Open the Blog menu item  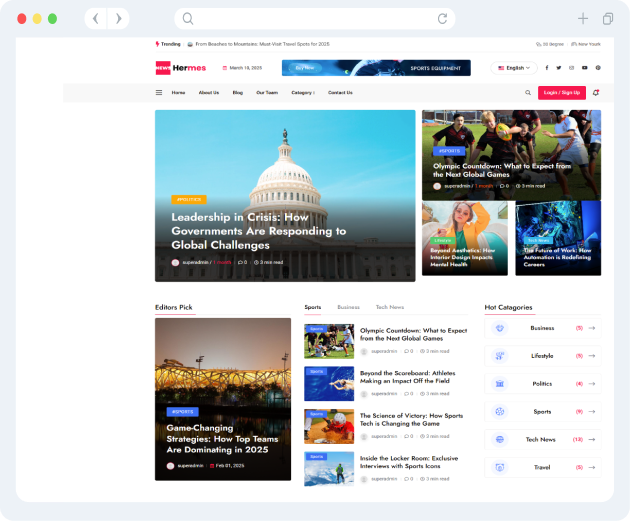pos(238,93)
